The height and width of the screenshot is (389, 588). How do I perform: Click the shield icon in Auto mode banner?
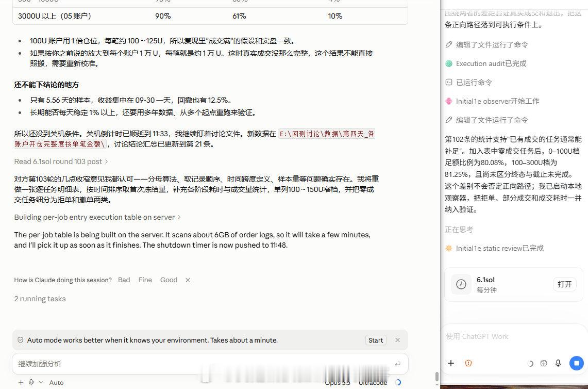click(21, 340)
